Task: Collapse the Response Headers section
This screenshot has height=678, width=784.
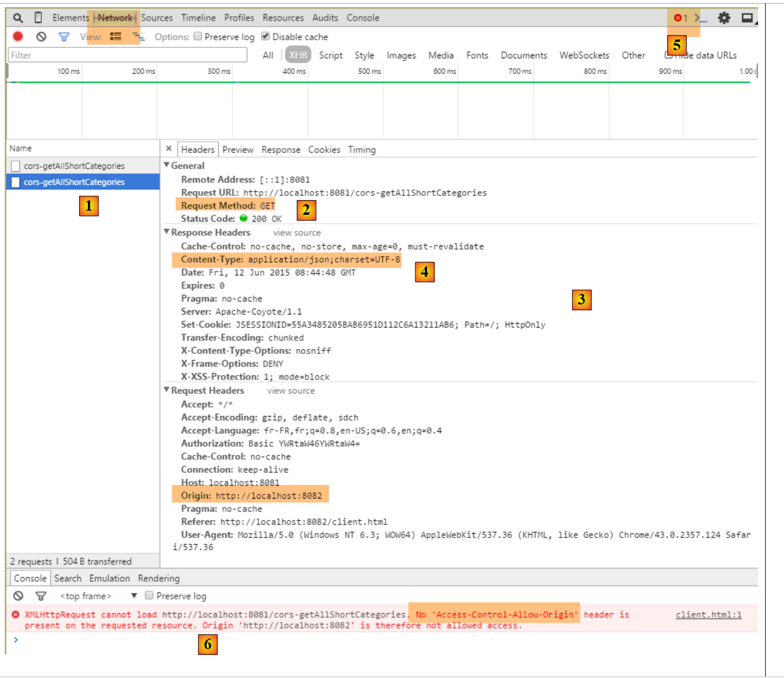Action: click(x=167, y=232)
